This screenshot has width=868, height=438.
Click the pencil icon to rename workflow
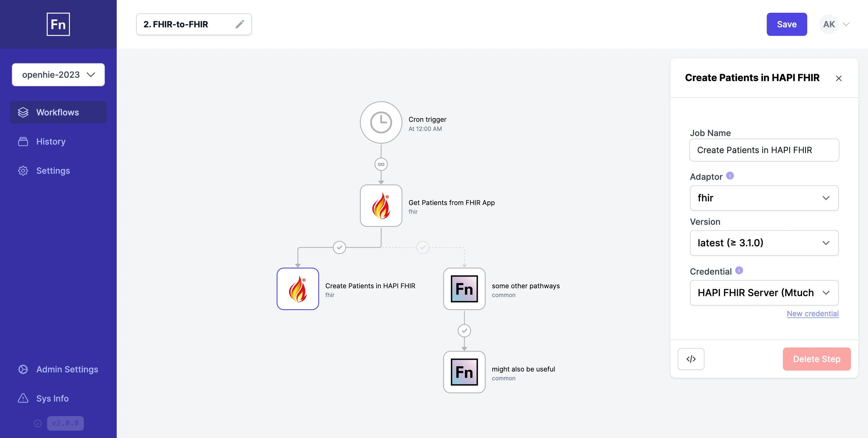pyautogui.click(x=239, y=24)
